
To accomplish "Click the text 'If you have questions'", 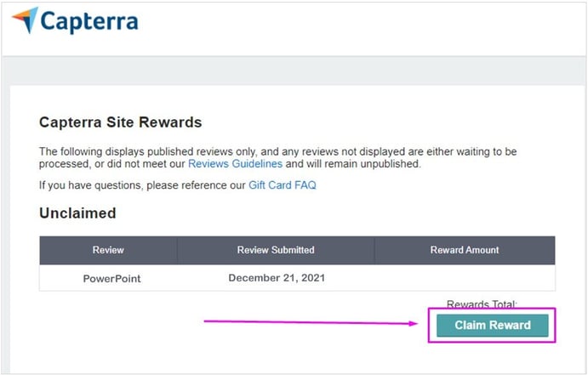I will (x=90, y=185).
